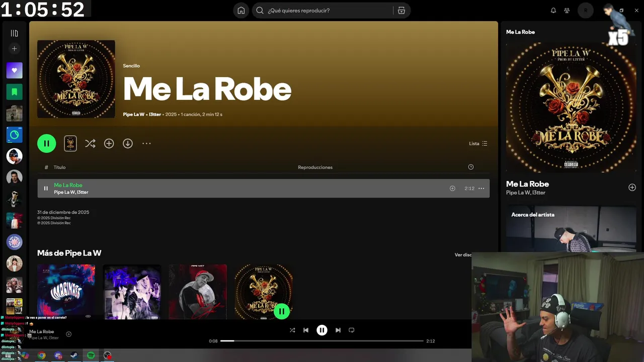Viewport: 644px width, 362px height.
Task: Click the large 'Me La Robe' cover in header
Action: 76,79
